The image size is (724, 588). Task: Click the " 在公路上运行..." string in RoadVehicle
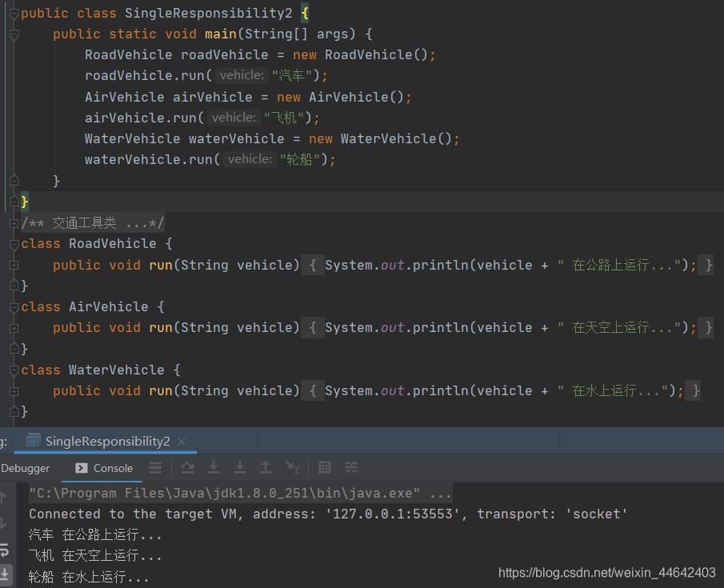click(x=619, y=265)
